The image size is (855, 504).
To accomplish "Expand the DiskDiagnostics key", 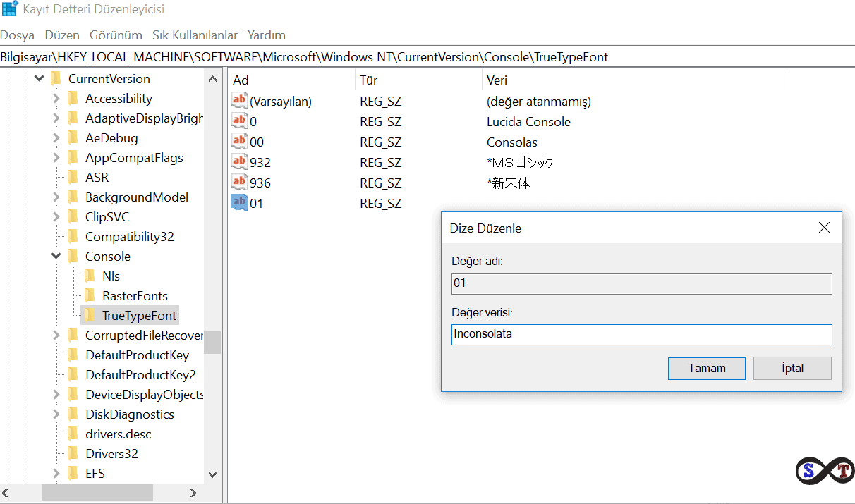I will [56, 414].
